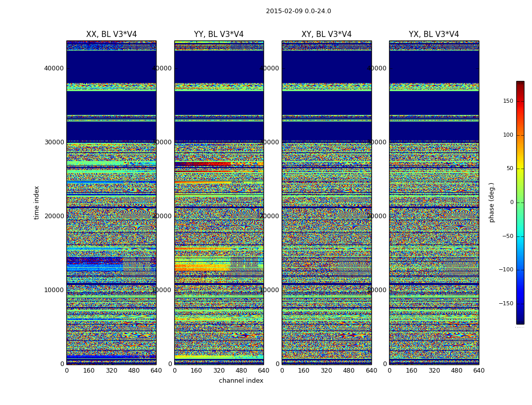Click the YY heatmap plot area

219,202
